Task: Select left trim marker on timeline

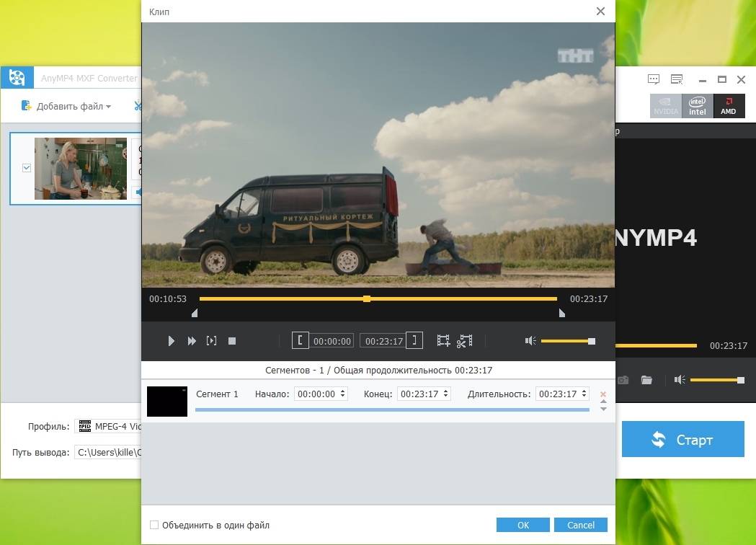Action: [x=195, y=314]
